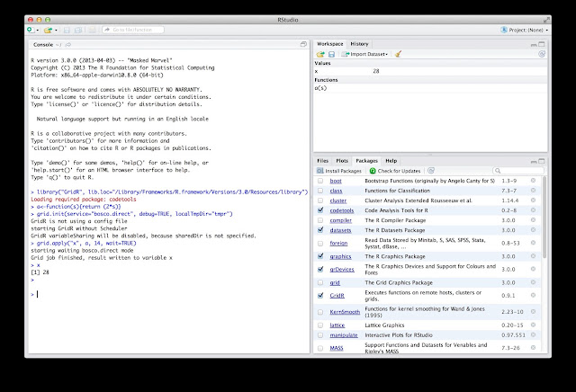The image size is (576, 392).
Task: Click the Save All icon in main toolbar
Action: [x=78, y=30]
